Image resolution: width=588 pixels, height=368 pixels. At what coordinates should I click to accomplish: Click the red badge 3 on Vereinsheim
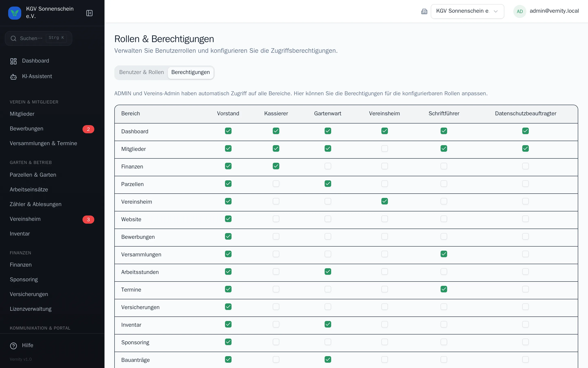[x=88, y=219]
